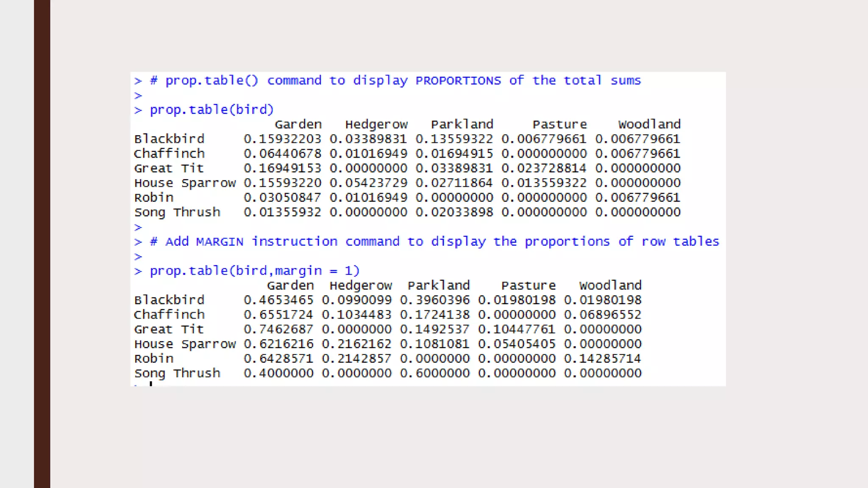
Task: Click House Sparrow row label in second table
Action: pos(185,344)
